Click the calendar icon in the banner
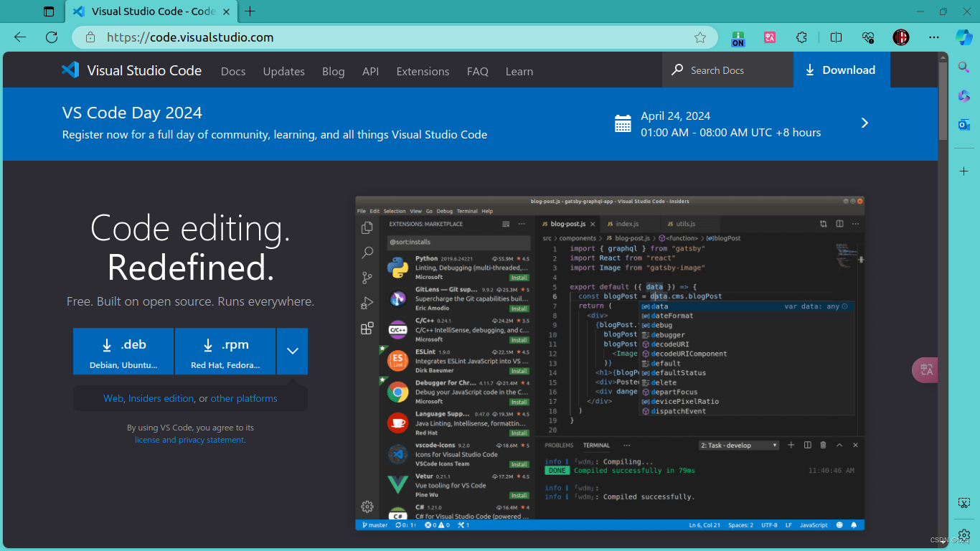Image resolution: width=980 pixels, height=551 pixels. tap(623, 123)
